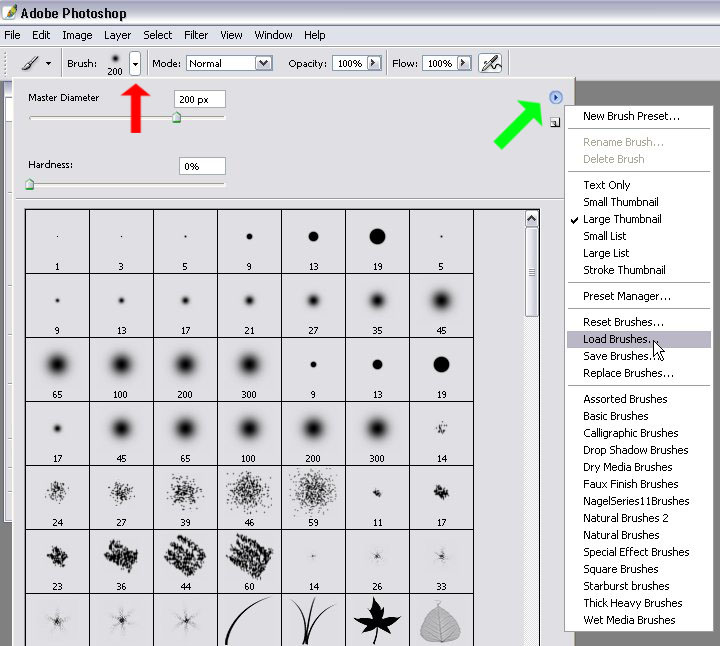This screenshot has height=646, width=720.
Task: Open brush picker flyout menu round arrow
Action: pyautogui.click(x=556, y=97)
